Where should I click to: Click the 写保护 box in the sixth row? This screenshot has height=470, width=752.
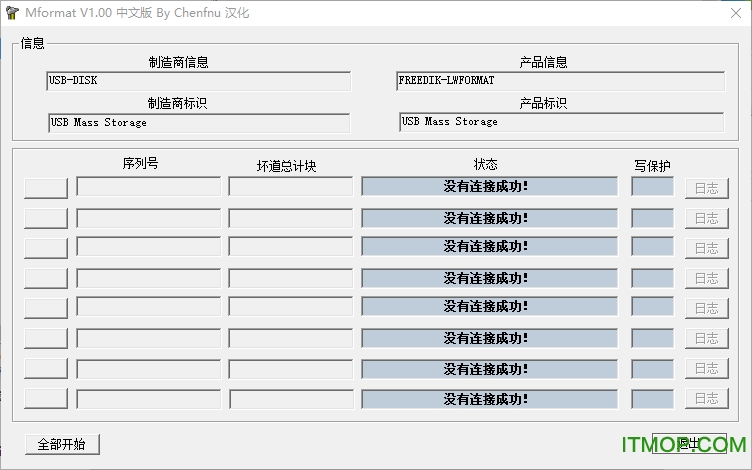coord(653,338)
